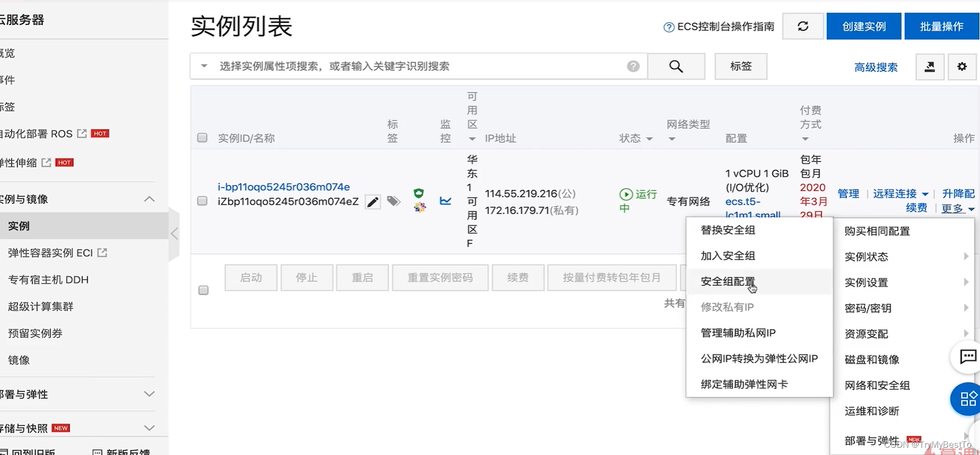Click the 标签 filter button

pyautogui.click(x=741, y=66)
